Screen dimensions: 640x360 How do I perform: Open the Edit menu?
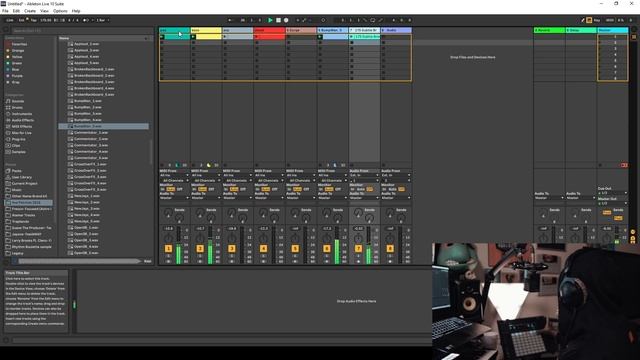(16, 11)
